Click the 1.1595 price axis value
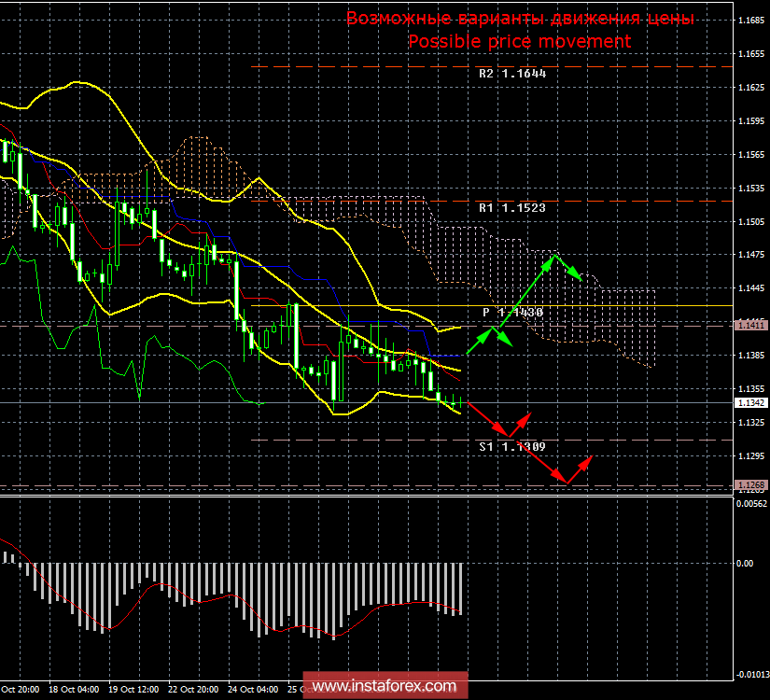This screenshot has height=700, width=770. (751, 120)
